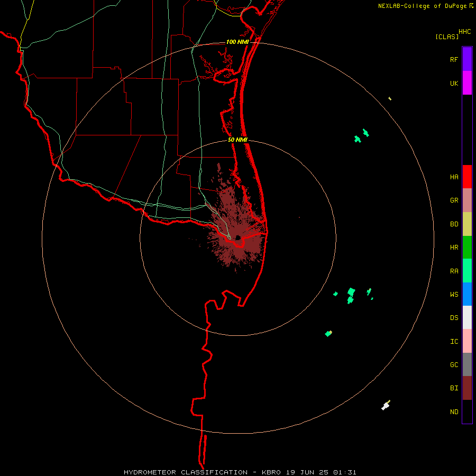Click the HR legend label

click(x=454, y=248)
